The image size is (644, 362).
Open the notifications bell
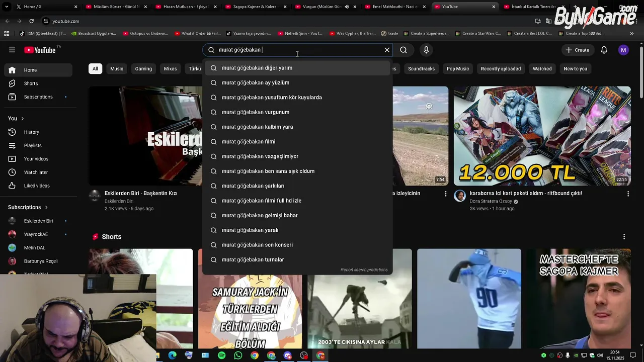[x=604, y=50]
